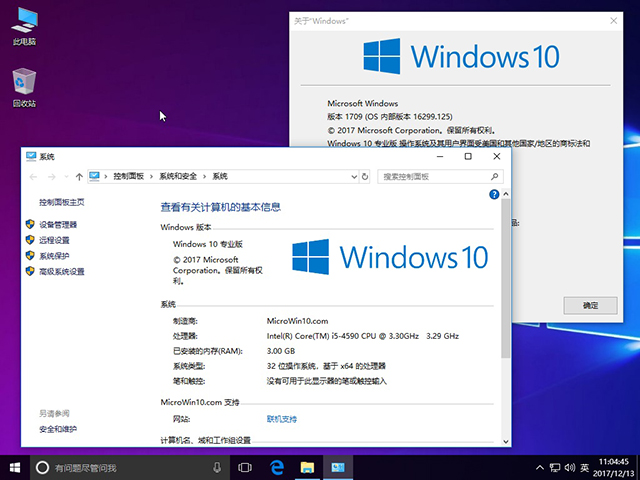
Task: Click the help question mark icon
Action: click(494, 194)
